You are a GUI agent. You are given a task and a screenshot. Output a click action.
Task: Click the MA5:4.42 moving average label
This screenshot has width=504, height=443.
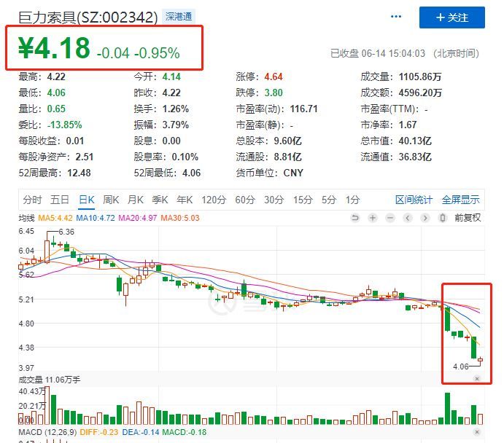click(55, 218)
